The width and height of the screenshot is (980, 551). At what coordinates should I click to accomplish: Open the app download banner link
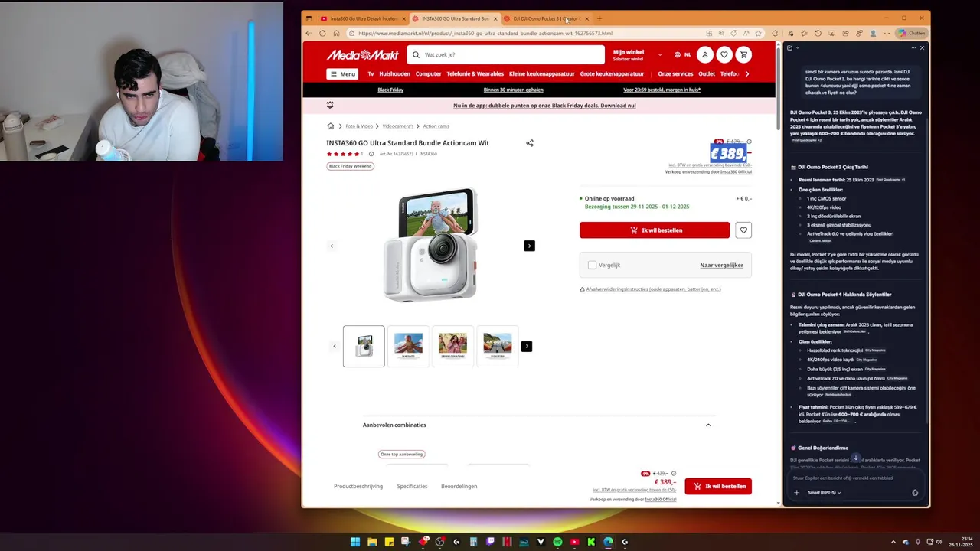pos(544,106)
